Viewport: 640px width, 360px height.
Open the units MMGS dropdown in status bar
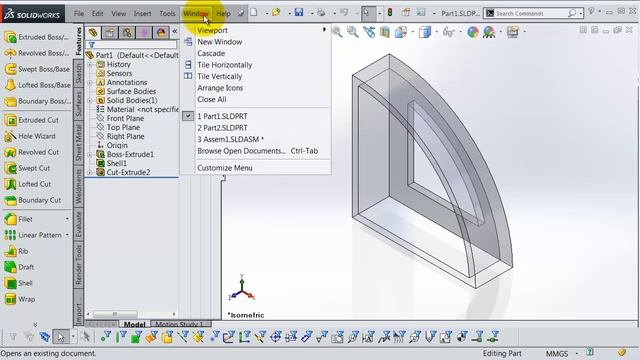coord(577,353)
